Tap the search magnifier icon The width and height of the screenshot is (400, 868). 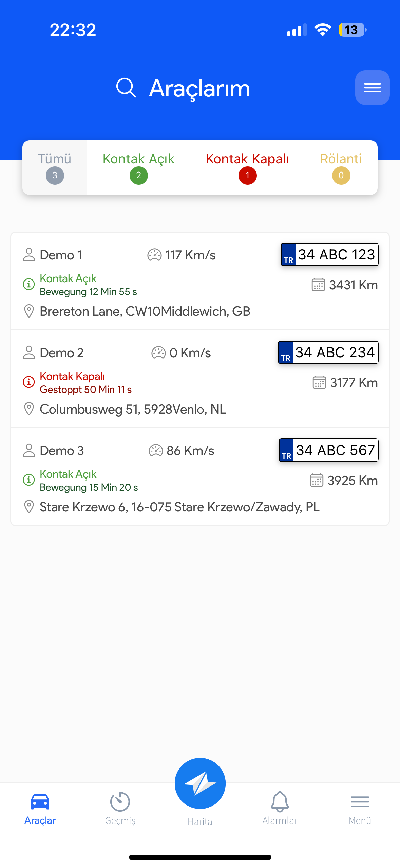(126, 88)
